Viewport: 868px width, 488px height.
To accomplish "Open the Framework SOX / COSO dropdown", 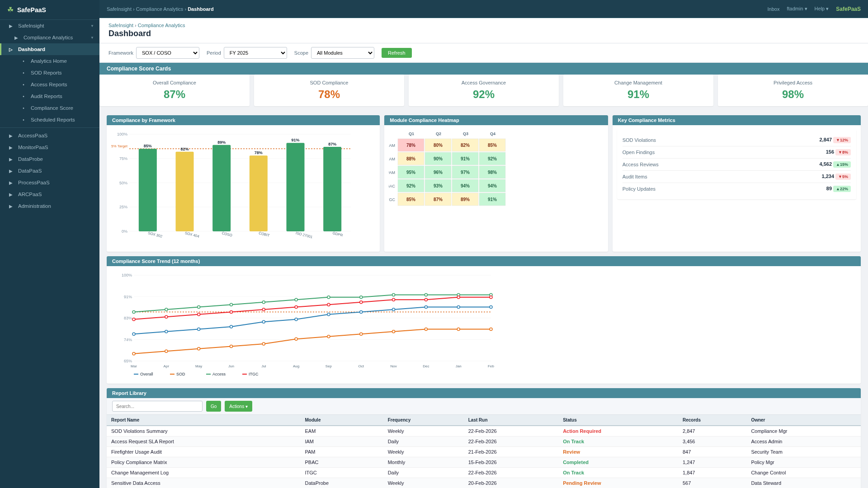I will 167,53.
